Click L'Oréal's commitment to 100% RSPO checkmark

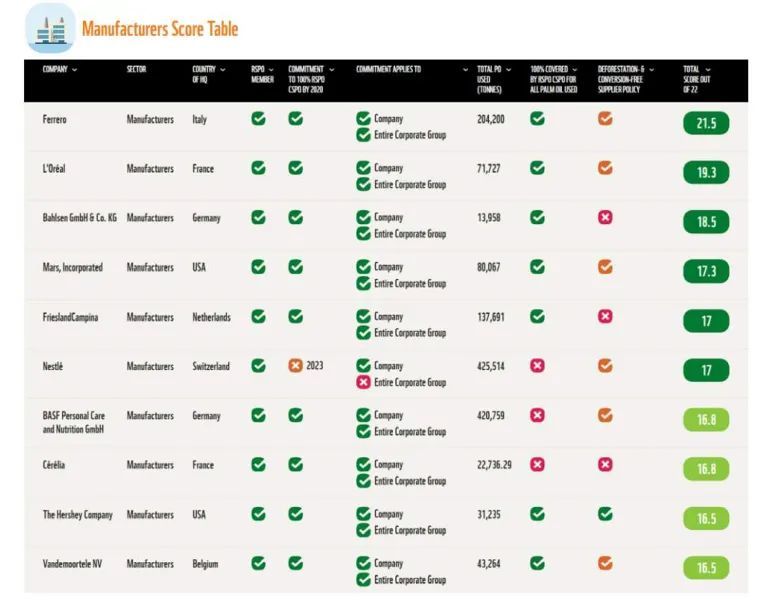coord(295,168)
